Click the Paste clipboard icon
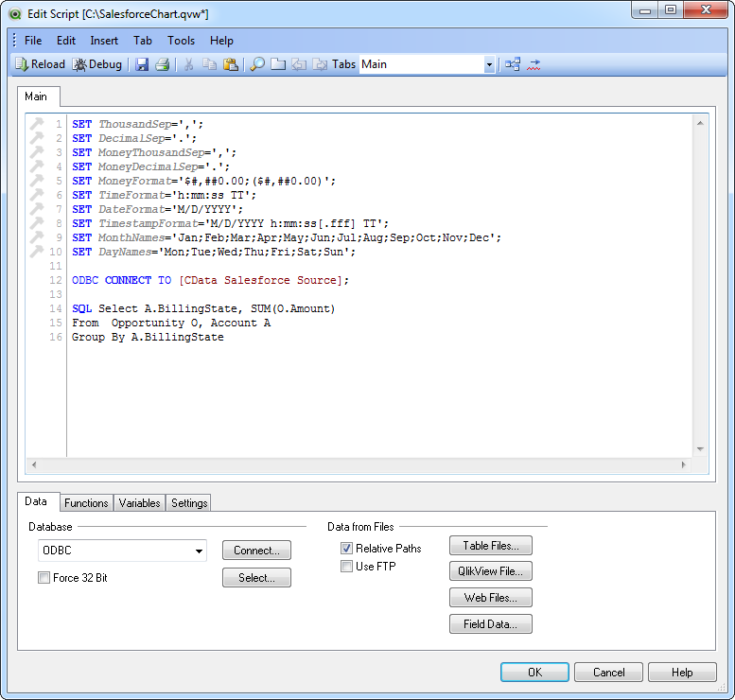 (x=230, y=64)
